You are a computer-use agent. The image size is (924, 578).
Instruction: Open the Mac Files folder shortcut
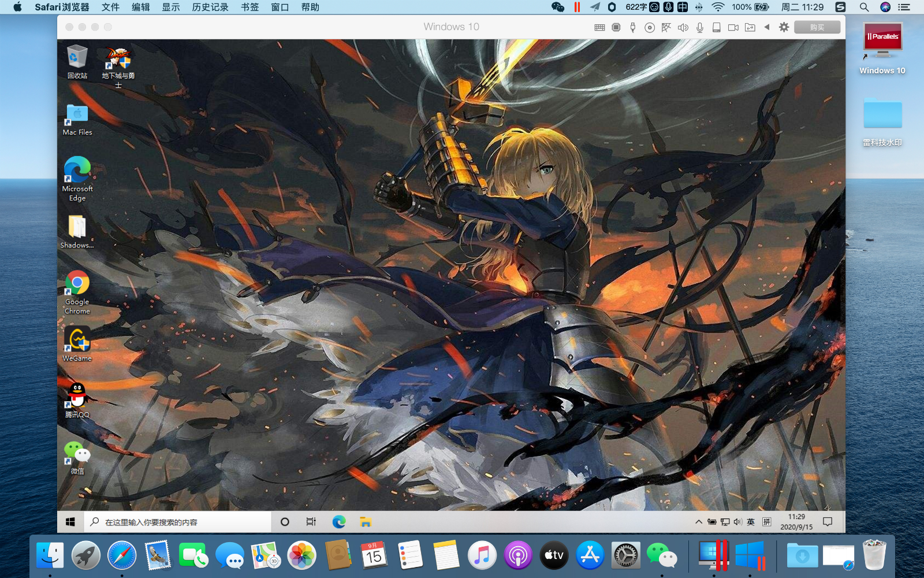point(77,120)
